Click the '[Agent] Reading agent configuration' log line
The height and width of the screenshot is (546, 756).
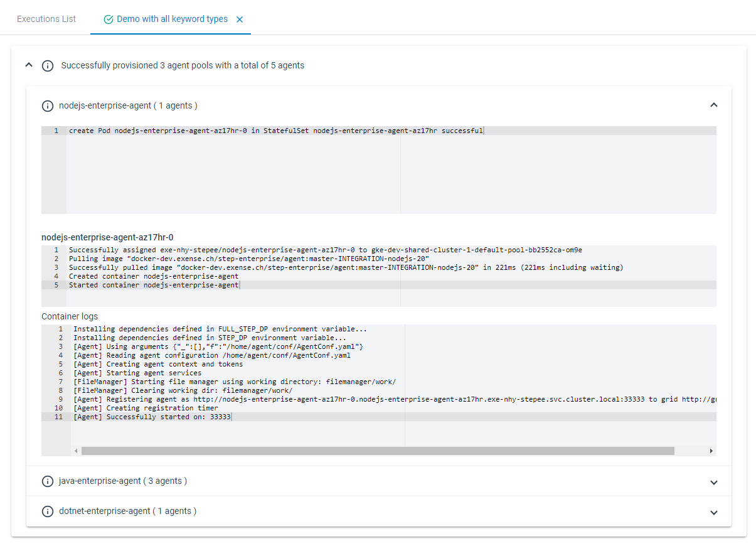tap(212, 355)
